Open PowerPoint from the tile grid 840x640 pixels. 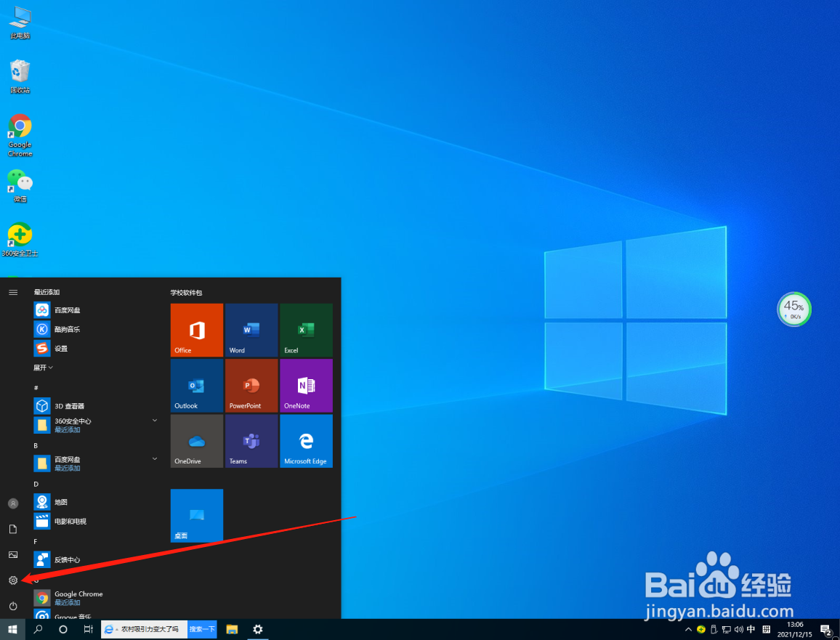(251, 385)
